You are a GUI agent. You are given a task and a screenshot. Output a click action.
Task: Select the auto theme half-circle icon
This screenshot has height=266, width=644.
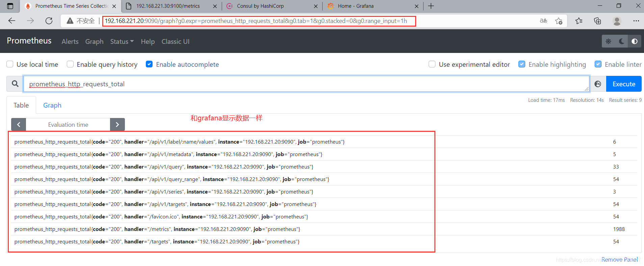(635, 41)
